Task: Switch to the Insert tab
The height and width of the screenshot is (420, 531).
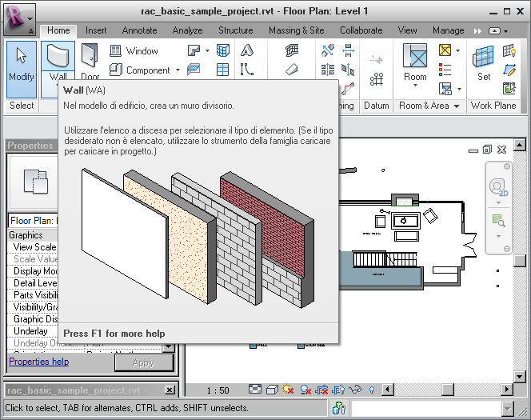Action: coord(96,30)
